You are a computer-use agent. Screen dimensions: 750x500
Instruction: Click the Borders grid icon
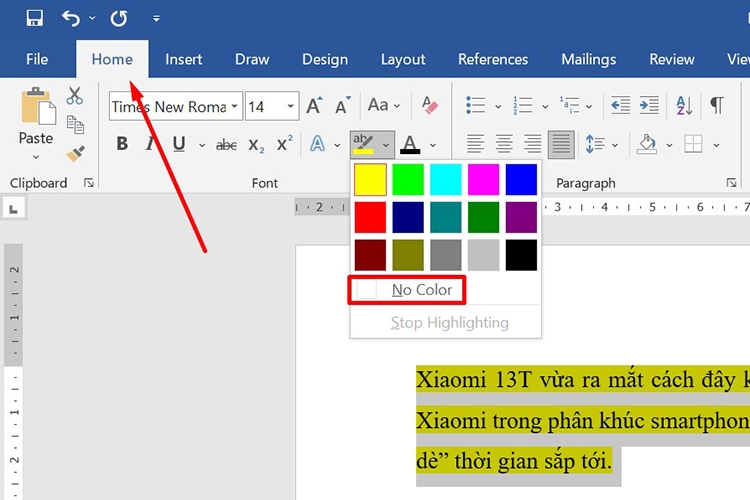[x=693, y=144]
